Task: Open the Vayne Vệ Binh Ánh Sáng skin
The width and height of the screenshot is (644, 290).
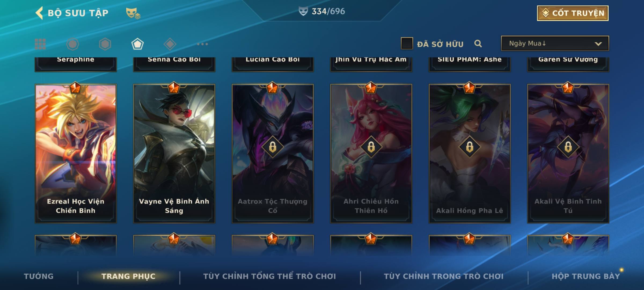Action: pos(174,154)
